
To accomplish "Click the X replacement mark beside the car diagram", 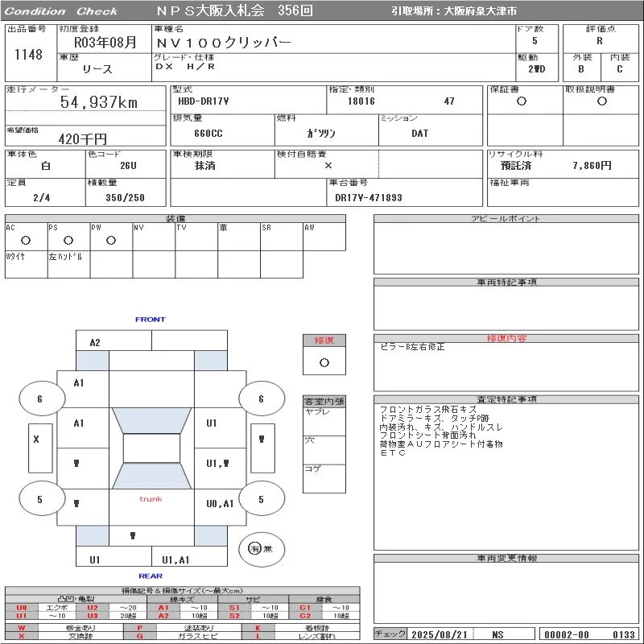I will coord(36,440).
